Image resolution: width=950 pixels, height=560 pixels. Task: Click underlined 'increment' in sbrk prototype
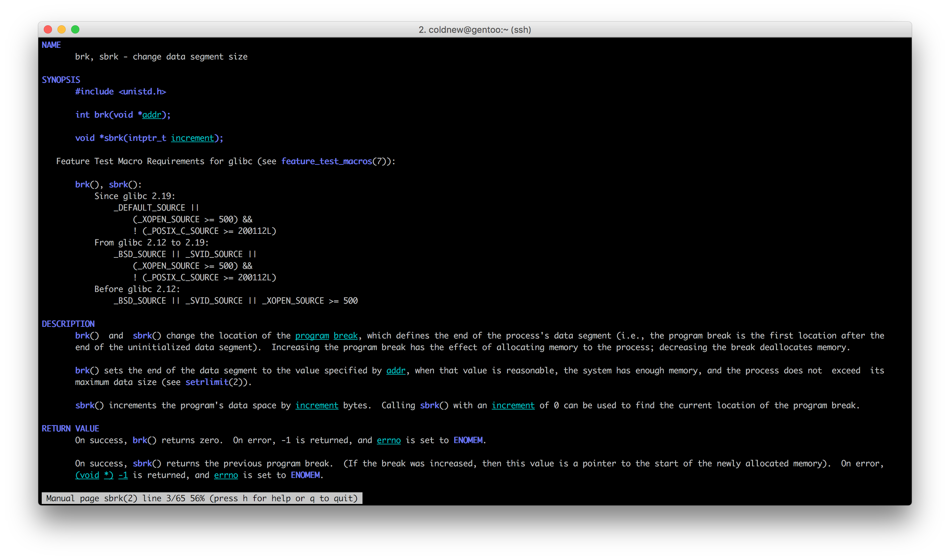point(193,138)
